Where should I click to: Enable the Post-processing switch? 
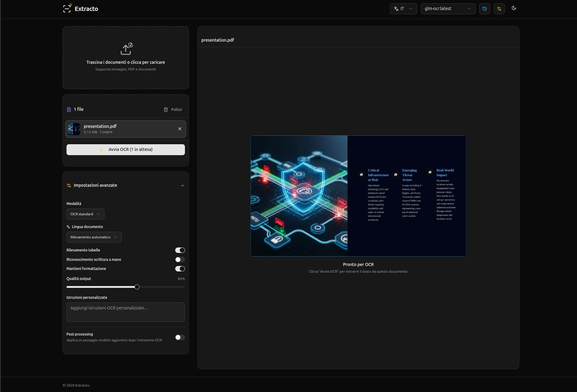coord(180,337)
